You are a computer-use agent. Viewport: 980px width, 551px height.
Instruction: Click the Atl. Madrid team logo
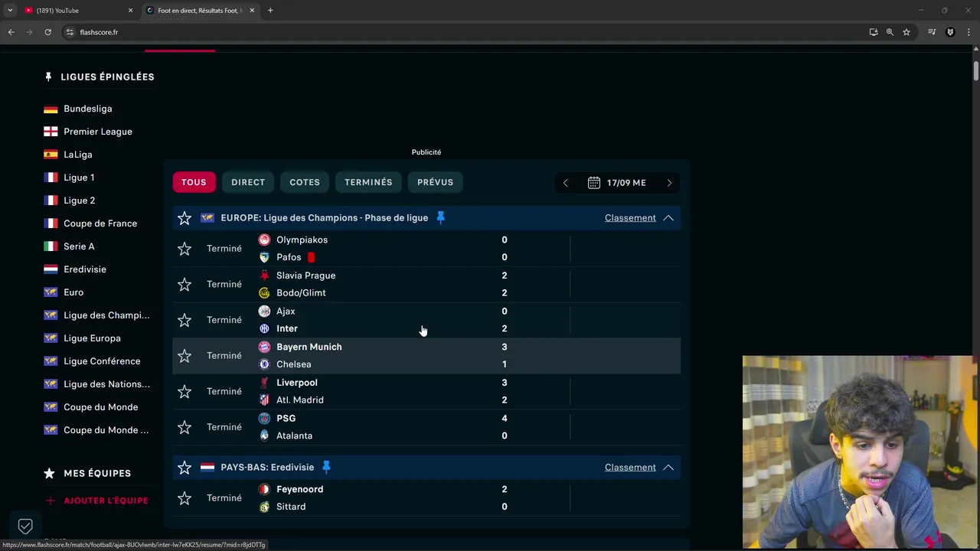tap(264, 400)
